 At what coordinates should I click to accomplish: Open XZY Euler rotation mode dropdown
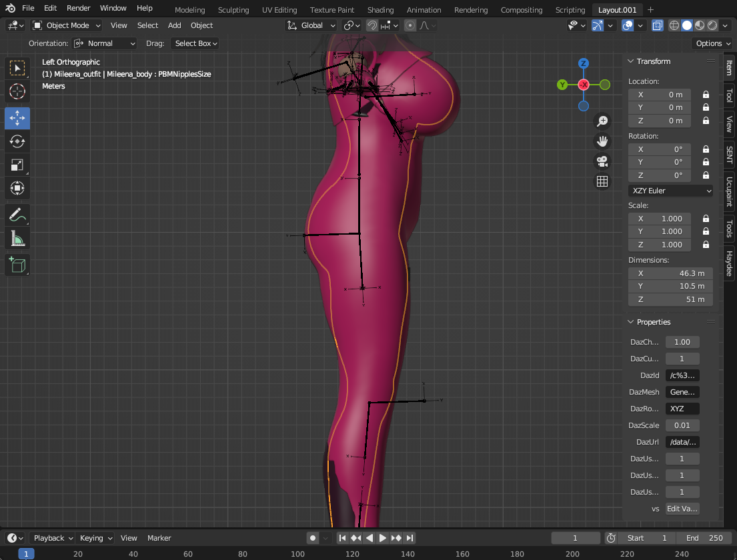(670, 191)
